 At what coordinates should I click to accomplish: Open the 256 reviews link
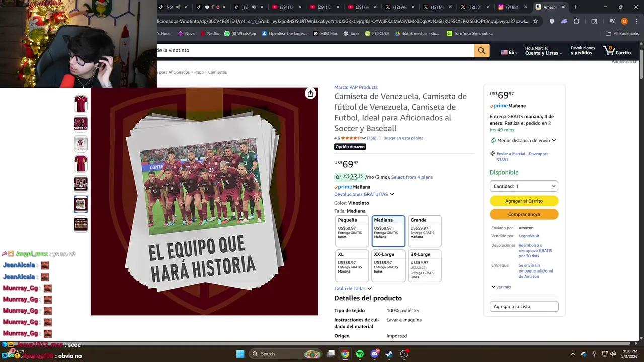(x=371, y=138)
